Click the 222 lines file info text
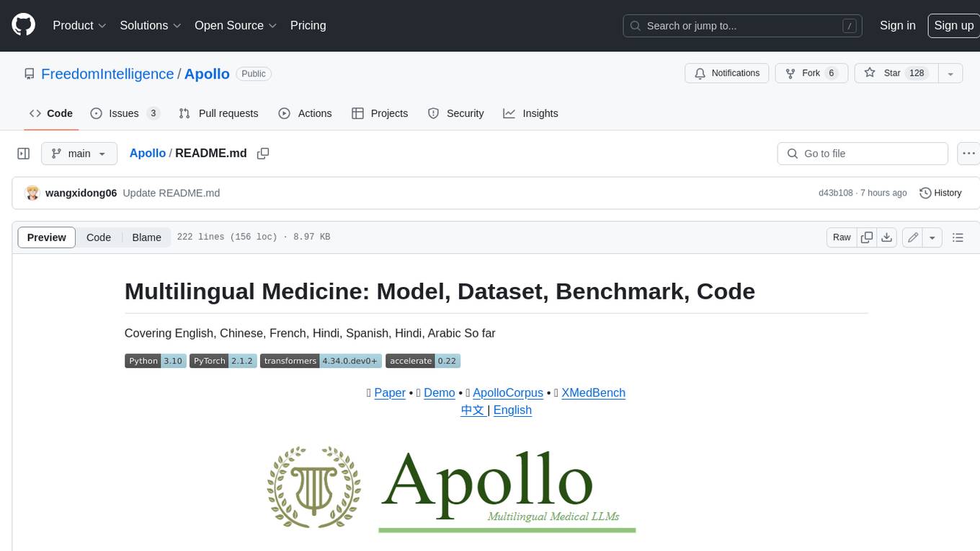The width and height of the screenshot is (980, 551). [254, 237]
